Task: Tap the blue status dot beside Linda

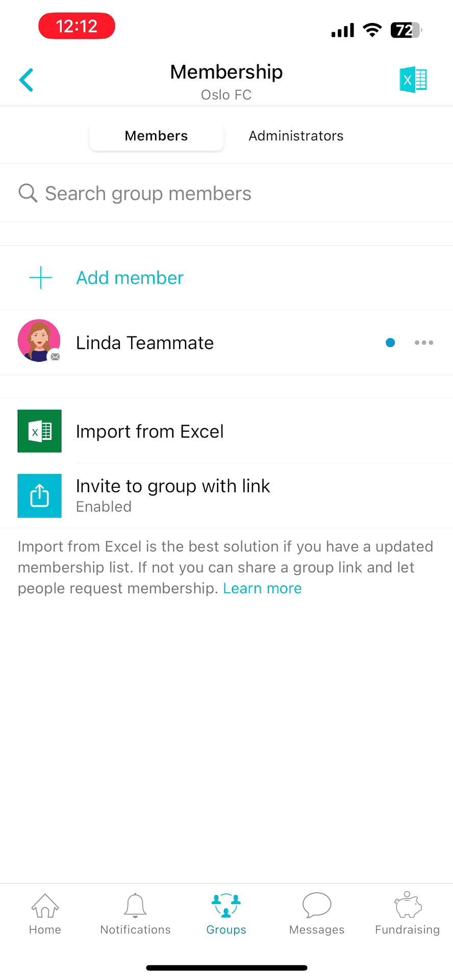Action: [390, 342]
